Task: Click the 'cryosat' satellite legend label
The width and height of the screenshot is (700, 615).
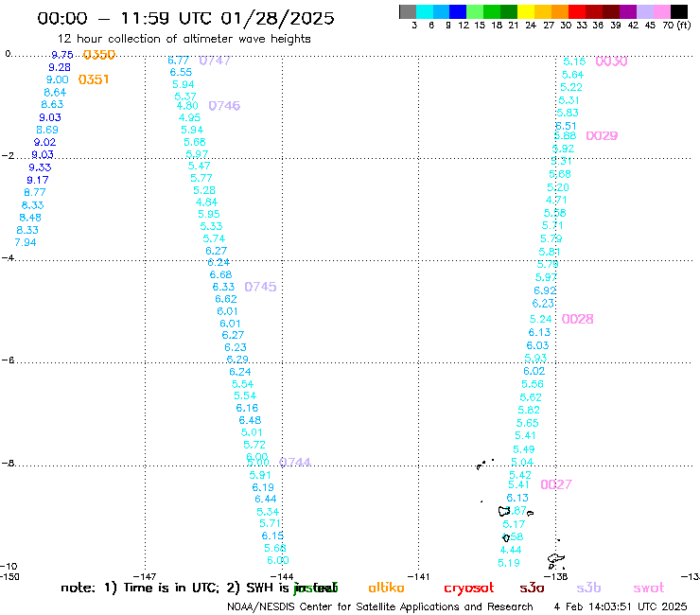Action: pos(469,588)
